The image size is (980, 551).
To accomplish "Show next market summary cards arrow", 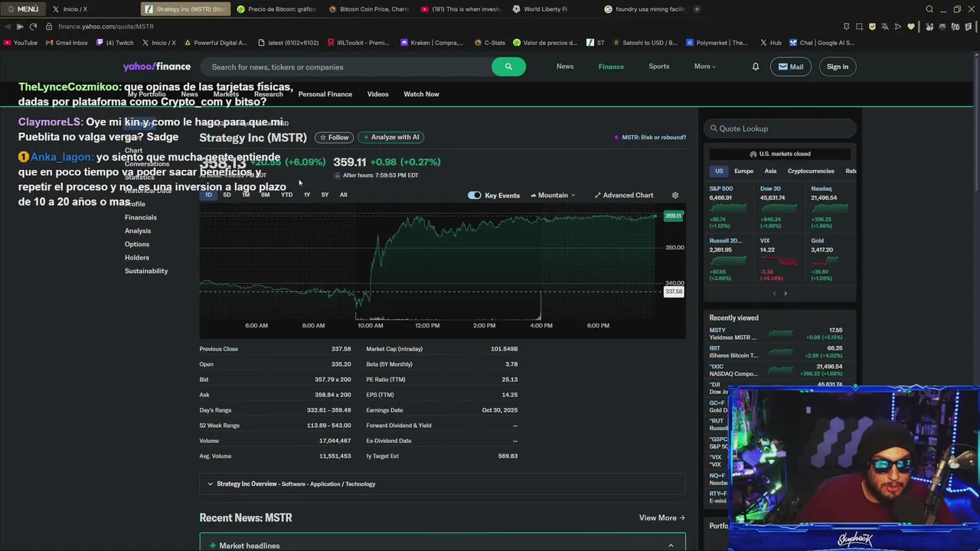I will (x=785, y=294).
